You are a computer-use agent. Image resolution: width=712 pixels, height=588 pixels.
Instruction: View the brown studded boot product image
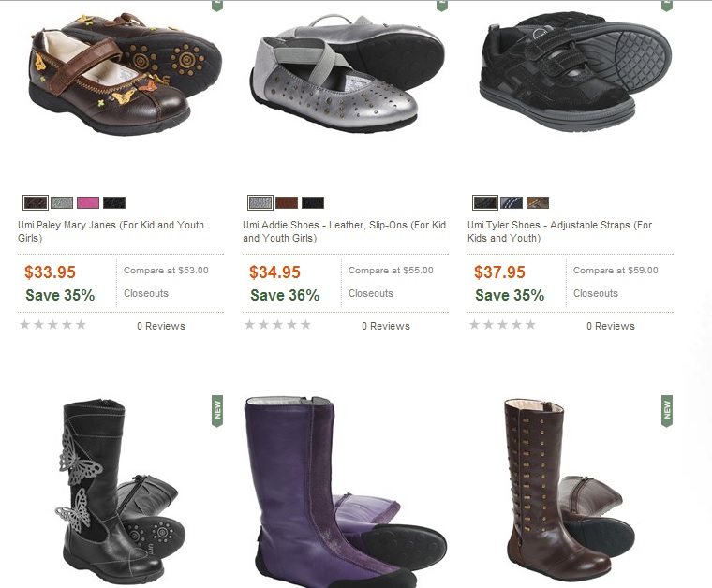pos(570,489)
